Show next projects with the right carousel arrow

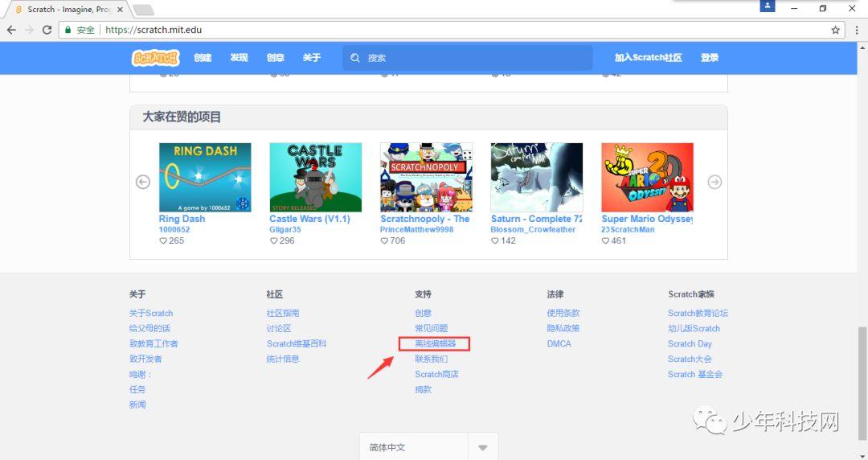(x=714, y=182)
